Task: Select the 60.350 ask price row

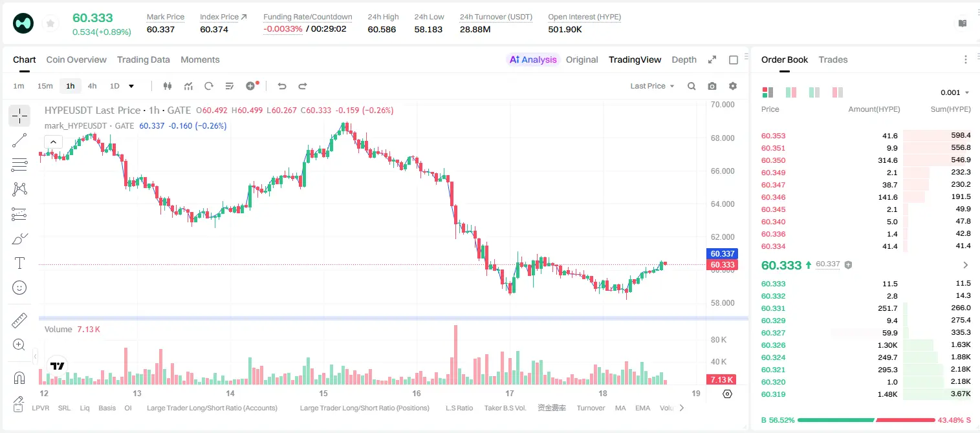Action: pos(866,160)
